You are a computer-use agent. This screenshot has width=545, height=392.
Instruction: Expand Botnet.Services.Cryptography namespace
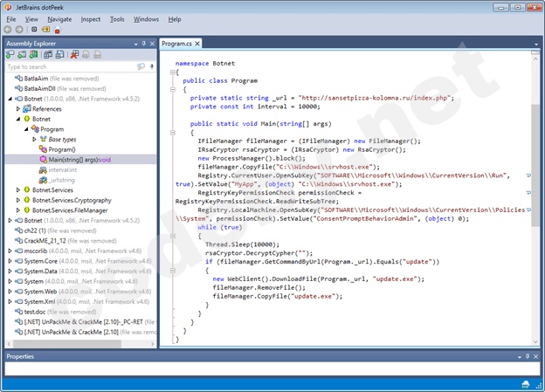tap(18, 200)
